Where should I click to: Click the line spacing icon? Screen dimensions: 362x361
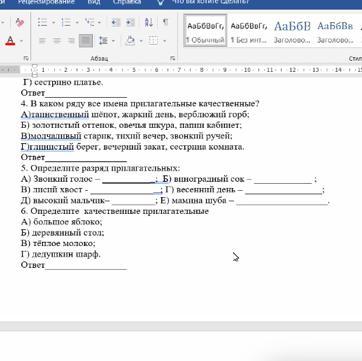pyautogui.click(x=103, y=41)
